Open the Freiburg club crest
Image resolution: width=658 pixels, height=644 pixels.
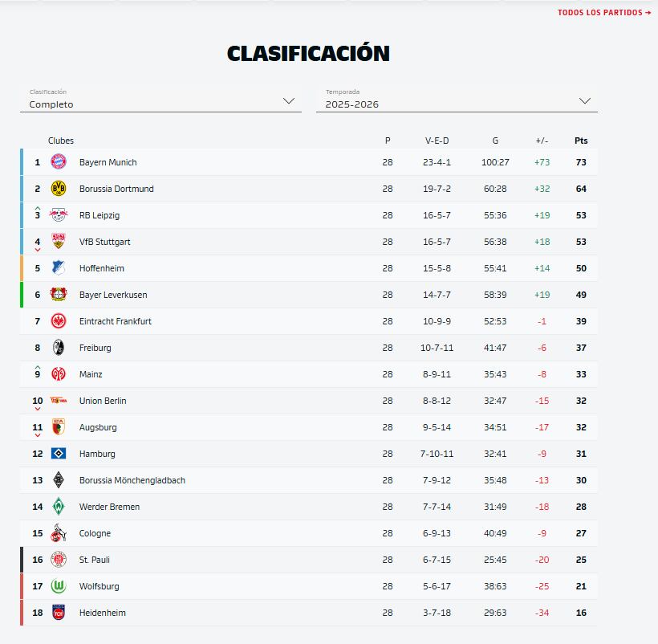59,348
